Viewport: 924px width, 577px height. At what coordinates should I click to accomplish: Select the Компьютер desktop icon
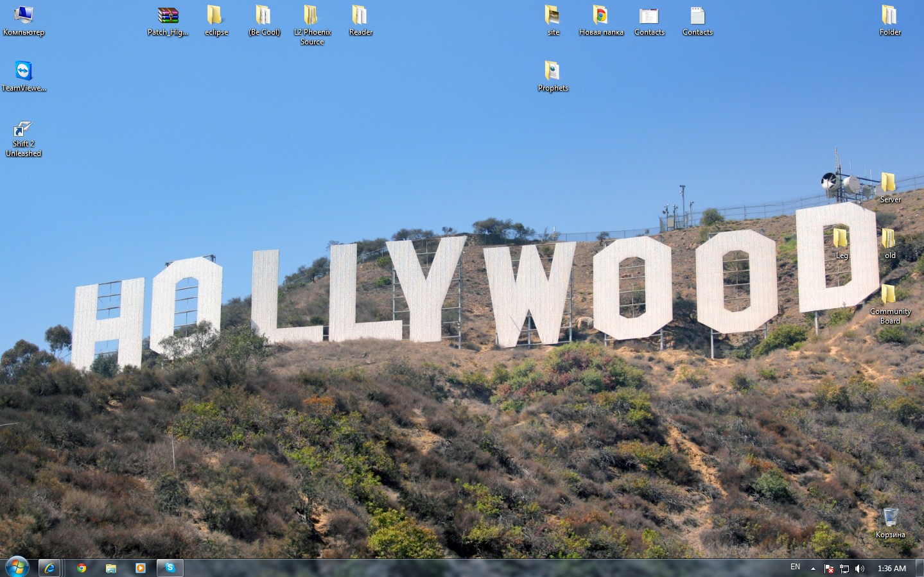click(24, 21)
